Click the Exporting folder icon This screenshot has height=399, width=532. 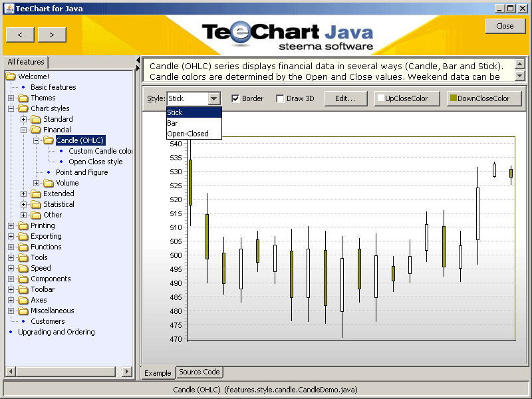(23, 236)
